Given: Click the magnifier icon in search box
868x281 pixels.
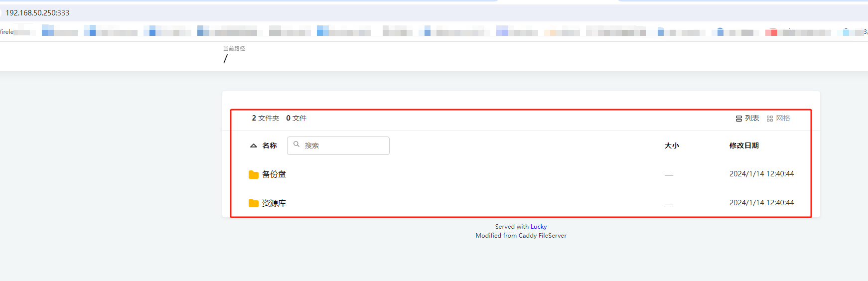Looking at the screenshot, I should pyautogui.click(x=296, y=144).
